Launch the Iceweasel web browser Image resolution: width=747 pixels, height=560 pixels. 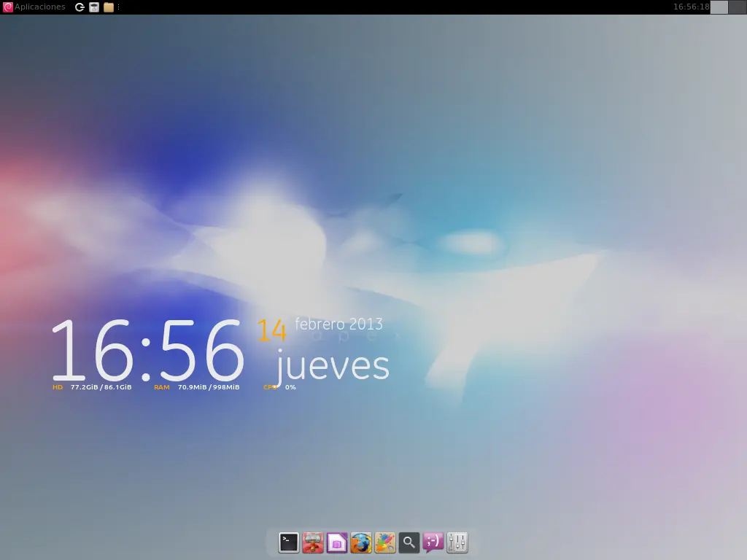[x=360, y=542]
